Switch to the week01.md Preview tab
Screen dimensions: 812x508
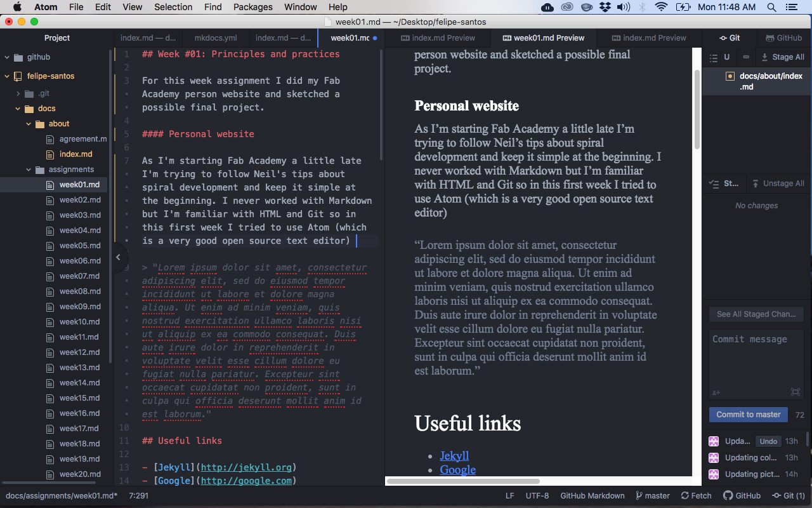tap(543, 38)
